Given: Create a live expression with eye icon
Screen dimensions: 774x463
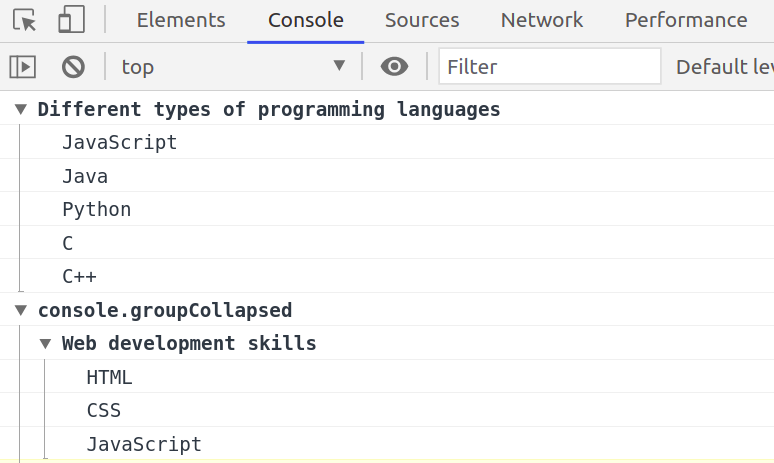Looking at the screenshot, I should coord(394,66).
